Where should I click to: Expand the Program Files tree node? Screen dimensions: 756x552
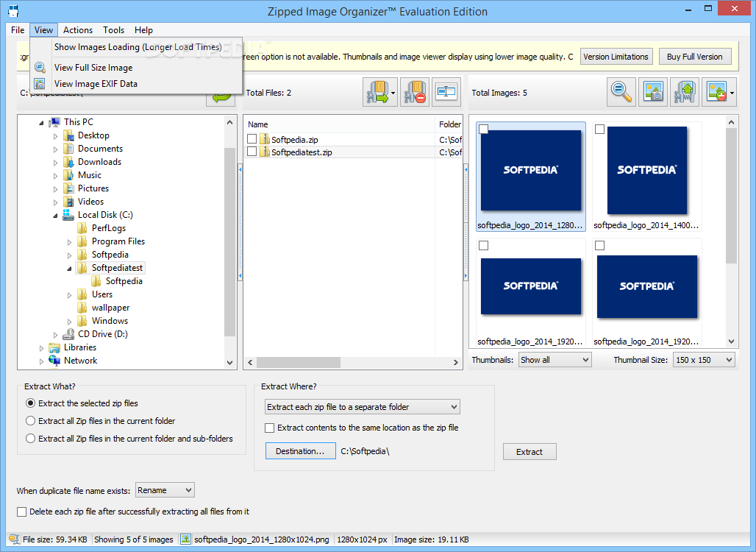coord(69,242)
